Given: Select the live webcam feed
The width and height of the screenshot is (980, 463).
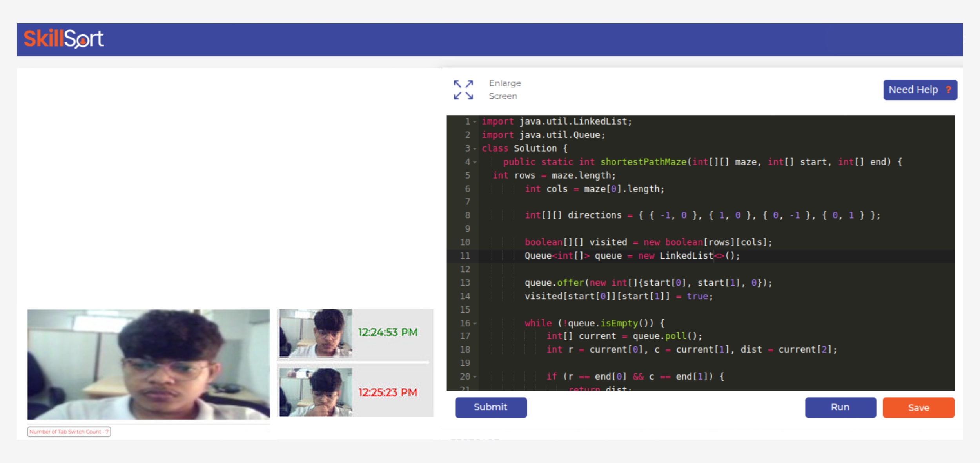Looking at the screenshot, I should tap(148, 364).
